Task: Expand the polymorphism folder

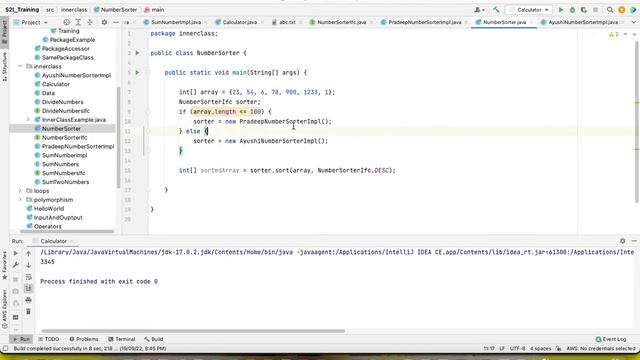Action: click(x=20, y=200)
